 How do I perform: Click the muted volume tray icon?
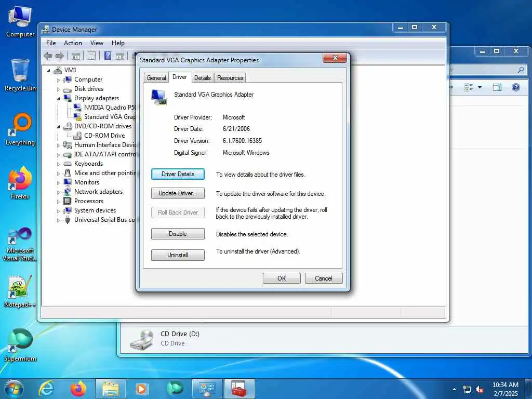coord(480,390)
